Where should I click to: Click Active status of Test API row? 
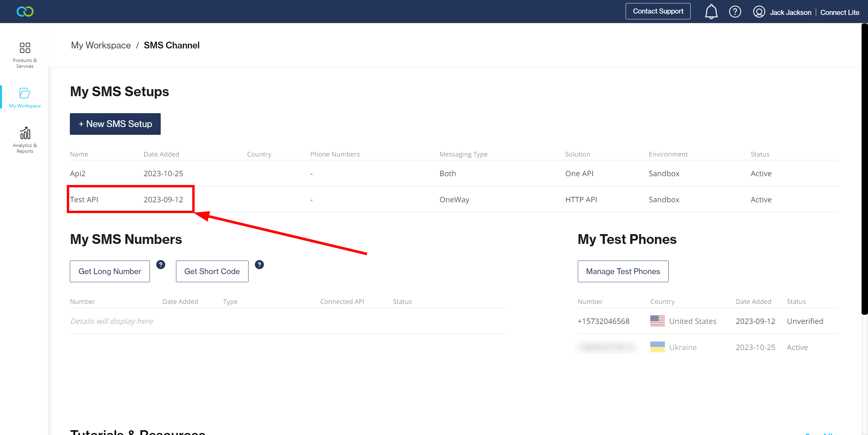point(761,200)
